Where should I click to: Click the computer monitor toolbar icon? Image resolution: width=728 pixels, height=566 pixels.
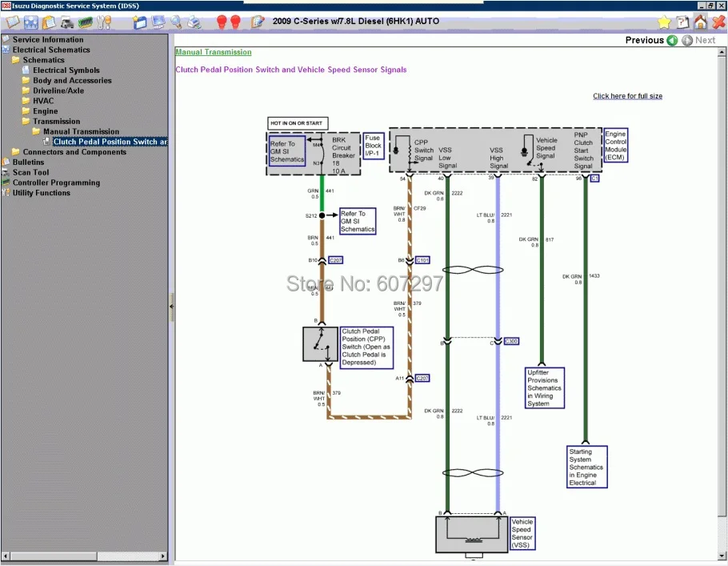coord(158,22)
